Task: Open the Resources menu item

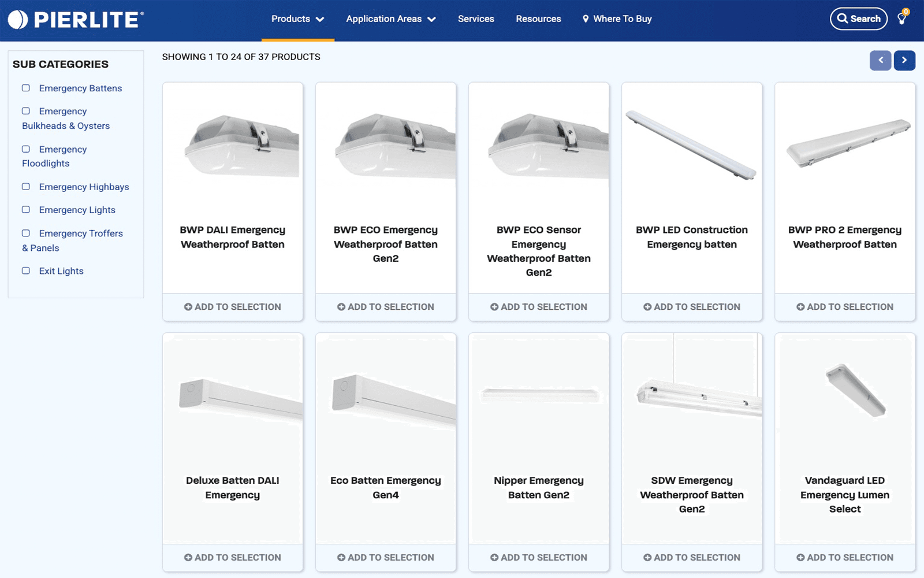Action: (x=538, y=19)
